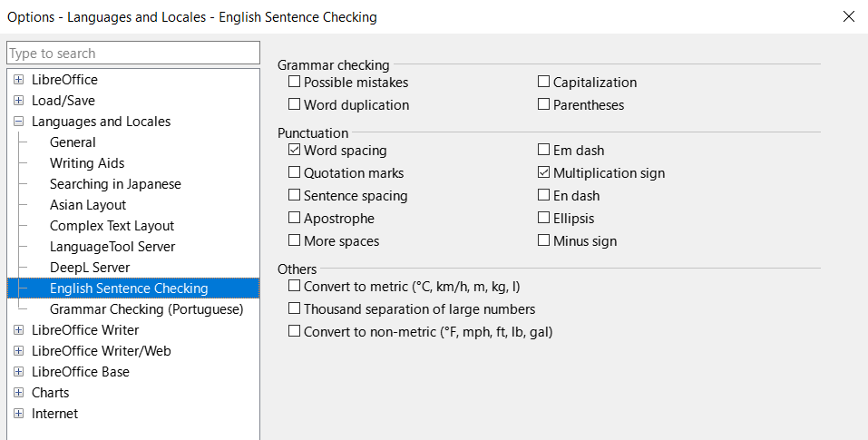Open LanguageTool Server settings
This screenshot has width=868, height=440.
click(x=112, y=246)
